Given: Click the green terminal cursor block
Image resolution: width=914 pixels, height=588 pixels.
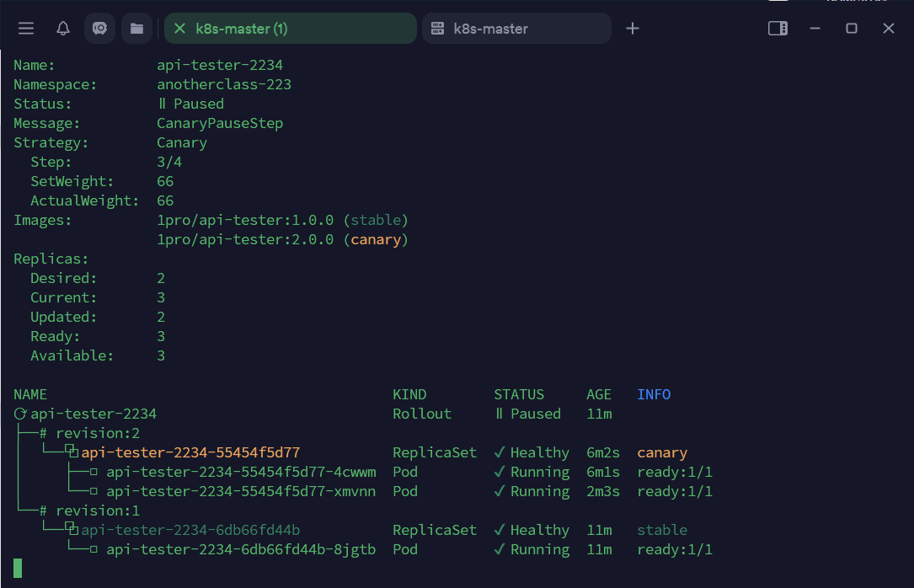Looking at the screenshot, I should tap(18, 568).
